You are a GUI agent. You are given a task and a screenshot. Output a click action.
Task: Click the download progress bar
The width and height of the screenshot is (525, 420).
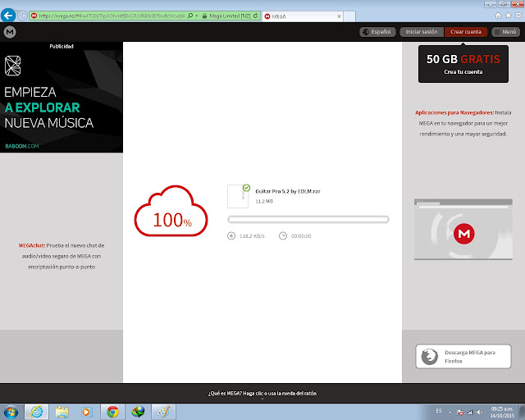tap(308, 219)
